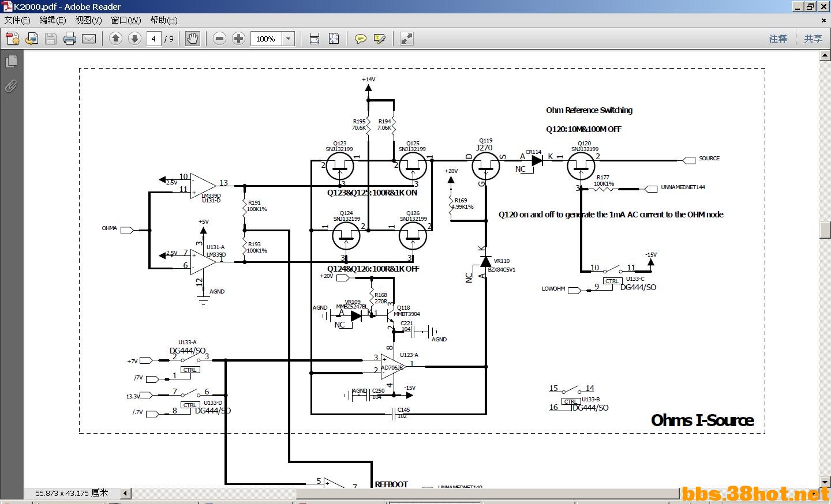Click the save file icon

[51, 39]
